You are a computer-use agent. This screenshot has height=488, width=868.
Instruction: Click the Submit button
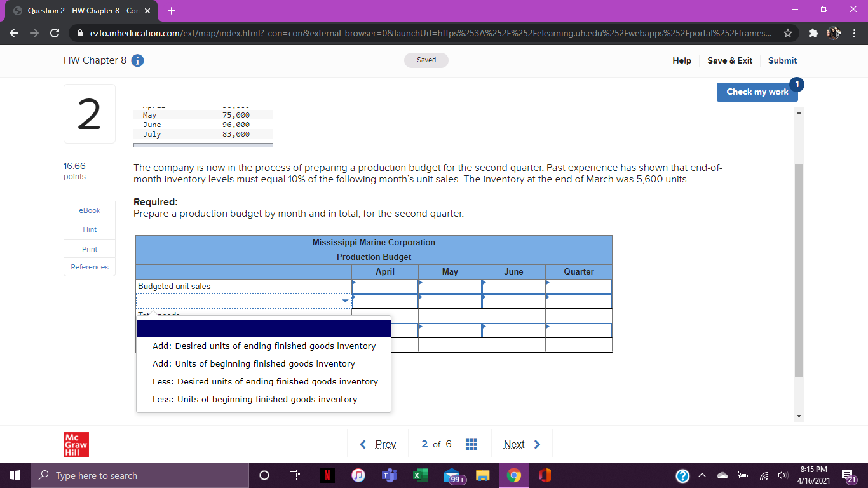(x=782, y=60)
